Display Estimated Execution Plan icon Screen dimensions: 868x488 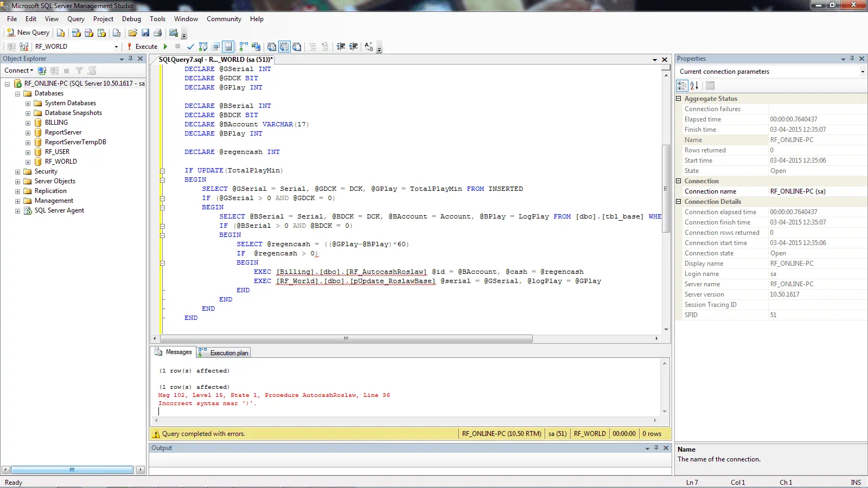(x=203, y=47)
